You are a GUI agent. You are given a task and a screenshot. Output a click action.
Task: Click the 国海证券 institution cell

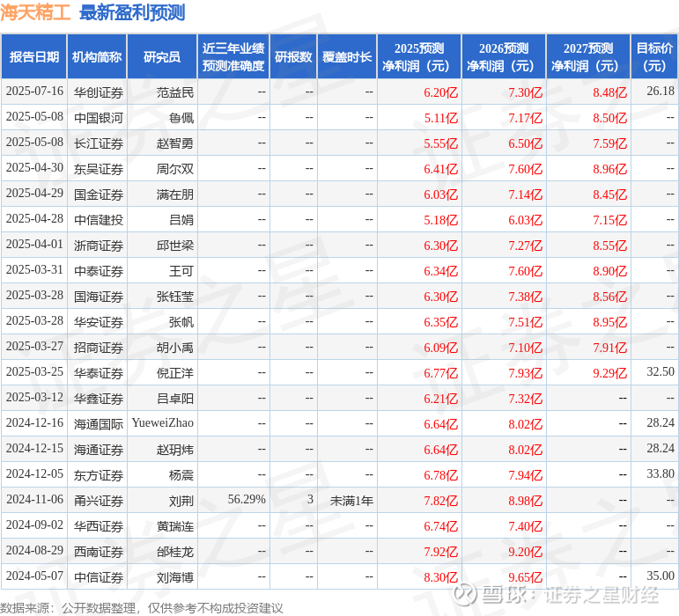click(99, 297)
